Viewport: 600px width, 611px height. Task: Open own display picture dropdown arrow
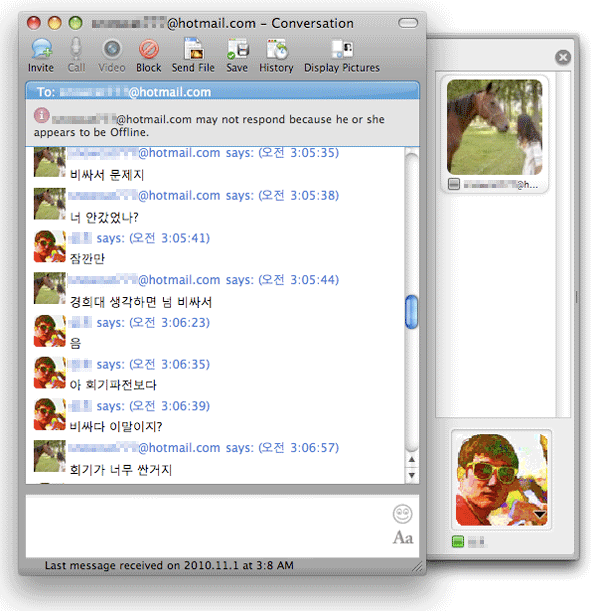click(541, 514)
